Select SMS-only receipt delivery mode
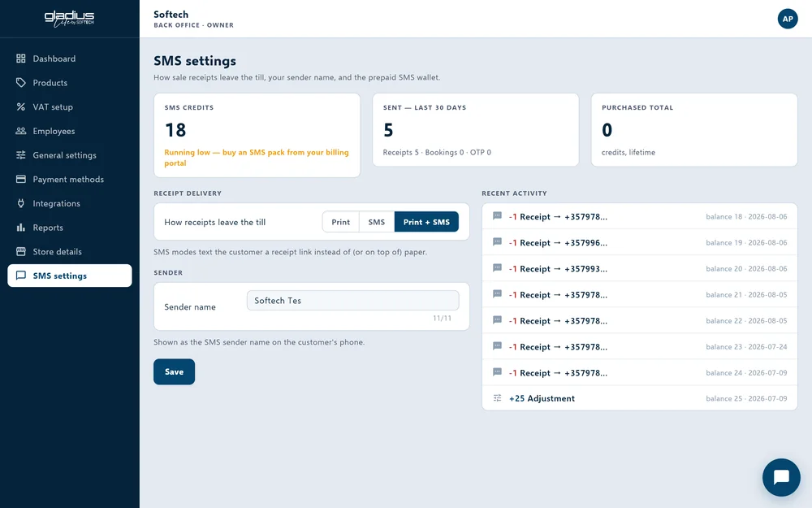 (377, 222)
